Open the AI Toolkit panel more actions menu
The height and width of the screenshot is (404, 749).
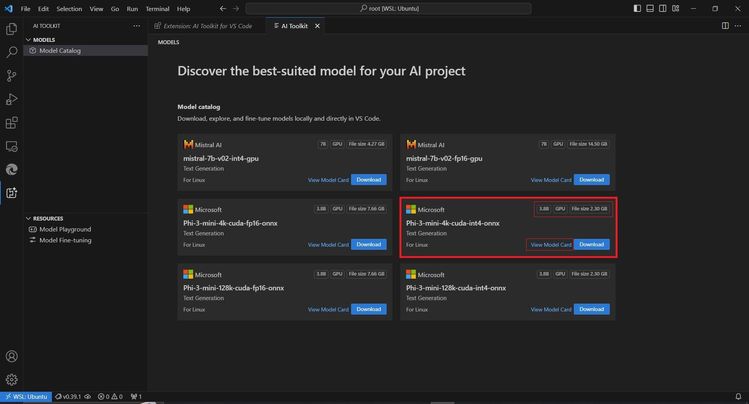coord(137,26)
